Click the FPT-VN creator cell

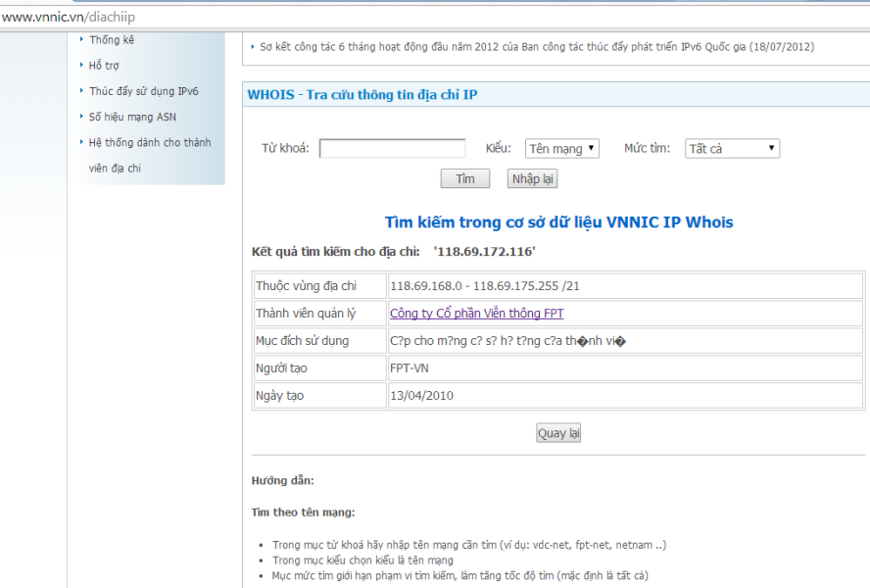point(409,368)
